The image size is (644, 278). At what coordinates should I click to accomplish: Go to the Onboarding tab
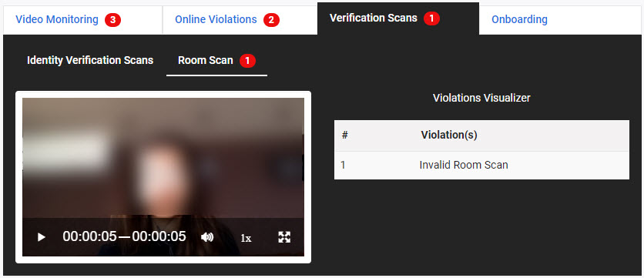click(x=560, y=20)
